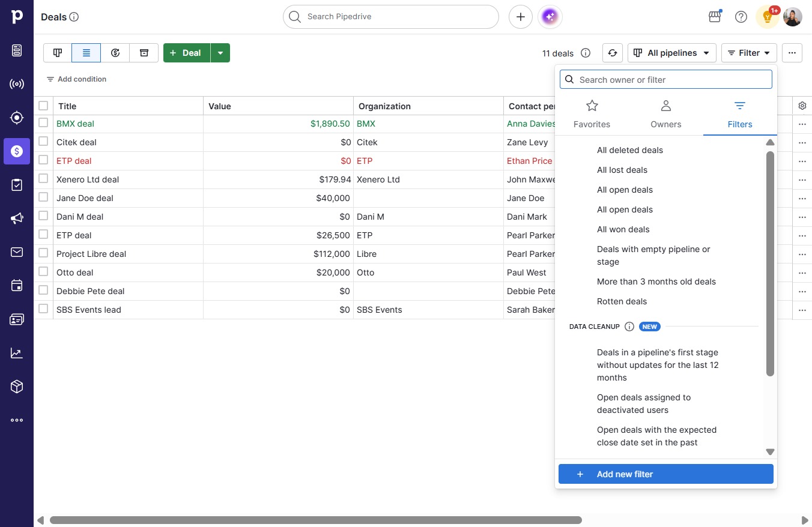The width and height of the screenshot is (812, 527).
Task: Open more options menu in toolbar
Action: 792,53
